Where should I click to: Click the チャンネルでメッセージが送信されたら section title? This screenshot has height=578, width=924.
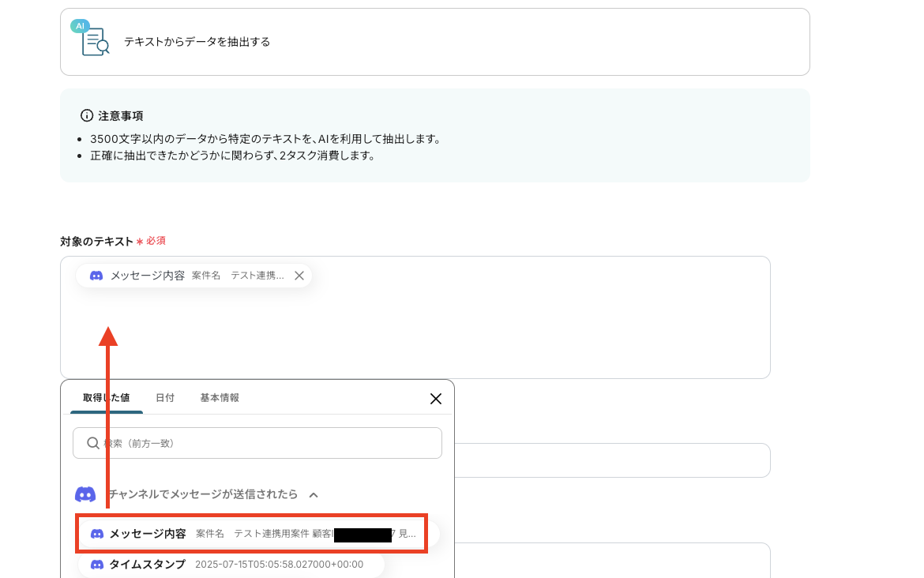tap(203, 494)
